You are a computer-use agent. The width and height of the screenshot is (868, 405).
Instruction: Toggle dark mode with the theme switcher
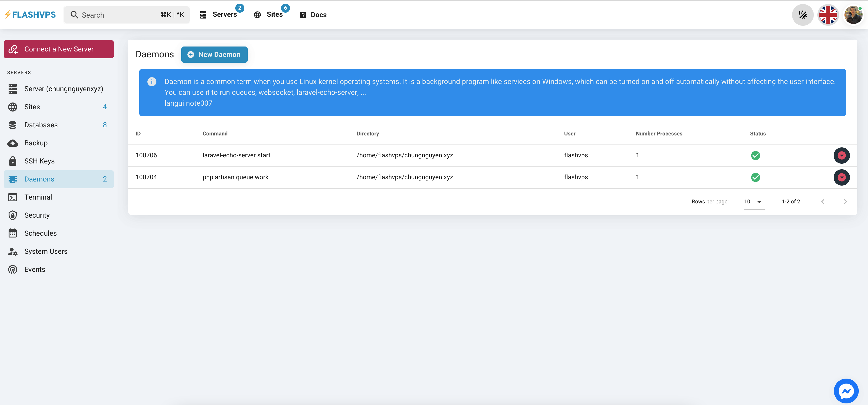pos(803,15)
